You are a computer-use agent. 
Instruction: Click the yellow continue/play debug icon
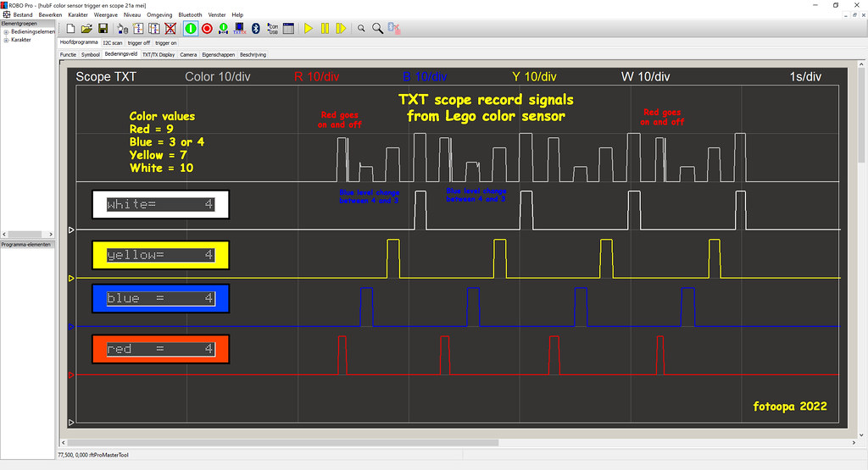click(309, 28)
